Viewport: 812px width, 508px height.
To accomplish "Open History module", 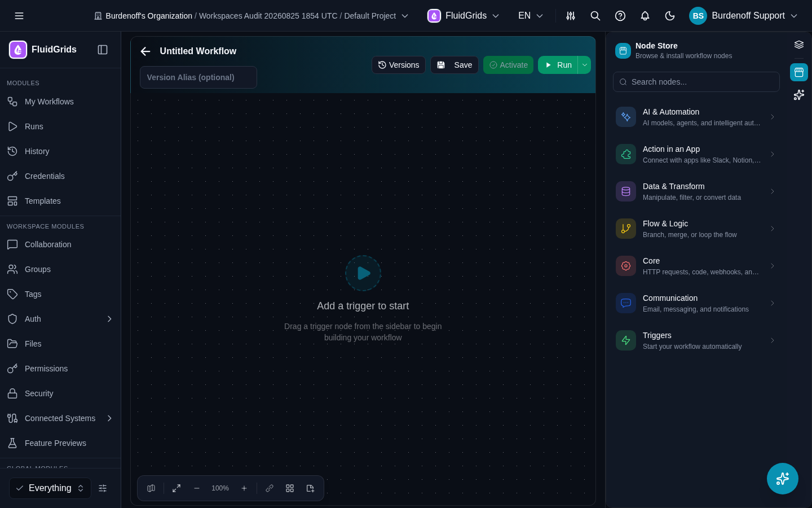I will 60,151.
